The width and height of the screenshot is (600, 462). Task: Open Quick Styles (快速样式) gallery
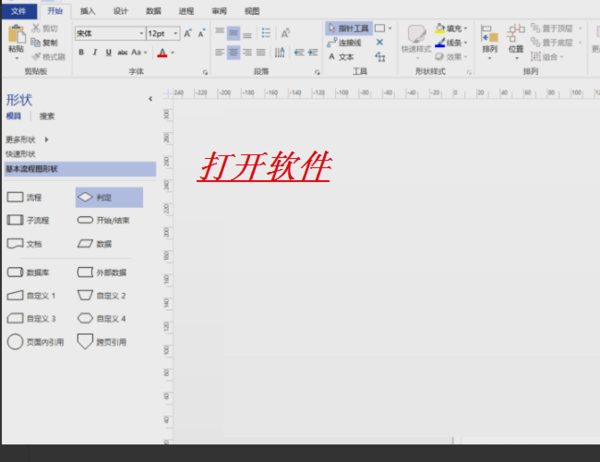click(x=416, y=42)
